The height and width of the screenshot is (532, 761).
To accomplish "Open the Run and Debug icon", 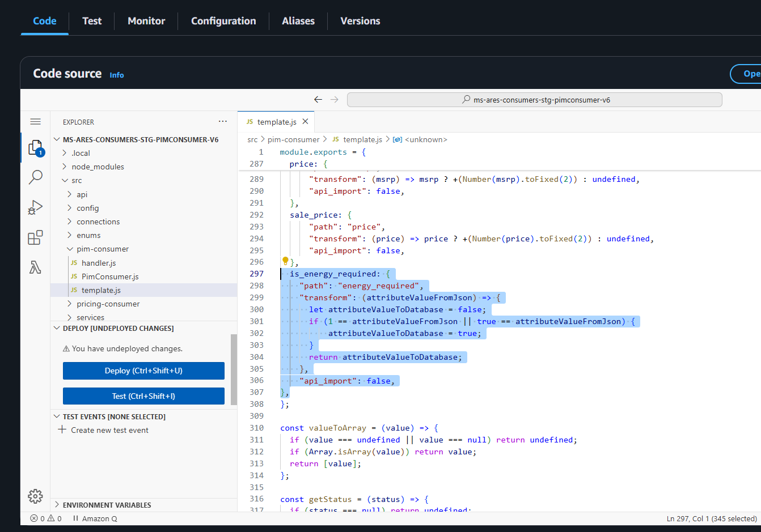I will click(35, 207).
